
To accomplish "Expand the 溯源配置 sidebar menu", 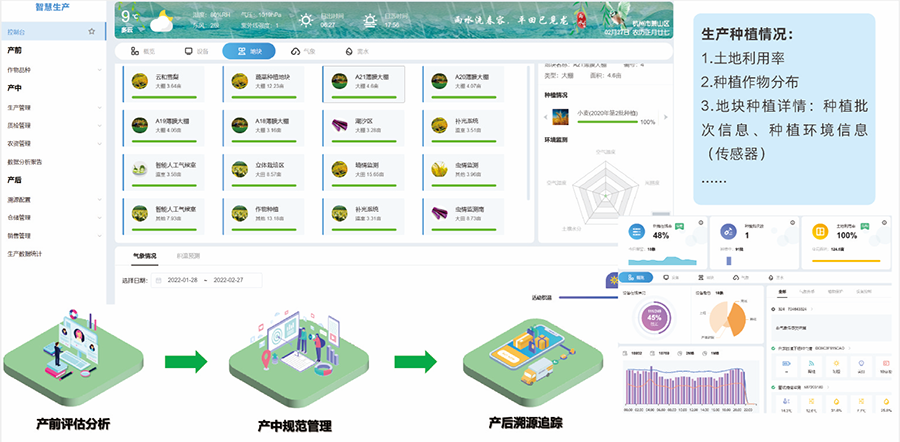I will tap(53, 200).
